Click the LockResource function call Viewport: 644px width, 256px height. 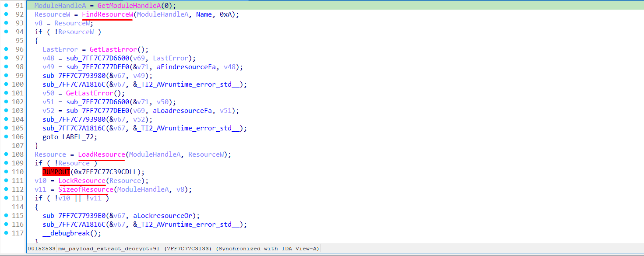coord(82,181)
